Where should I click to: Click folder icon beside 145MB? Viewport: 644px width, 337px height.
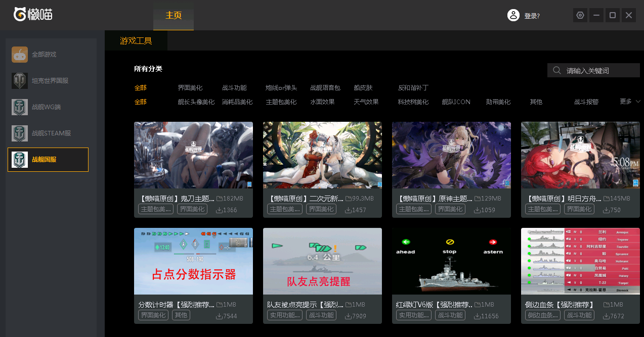click(607, 199)
